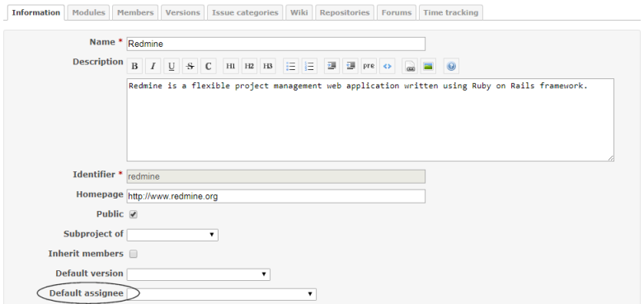Click the Homepage URL input field
This screenshot has height=304, width=644.
pyautogui.click(x=276, y=196)
